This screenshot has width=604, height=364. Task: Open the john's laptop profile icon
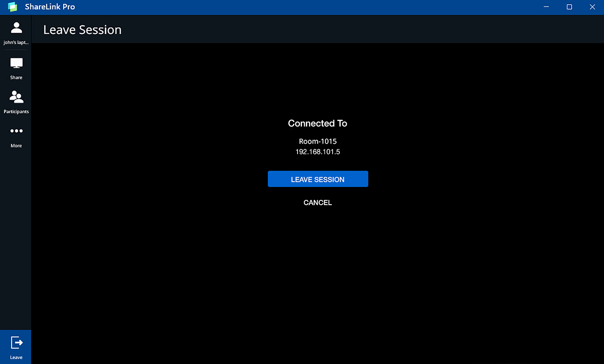[x=16, y=28]
